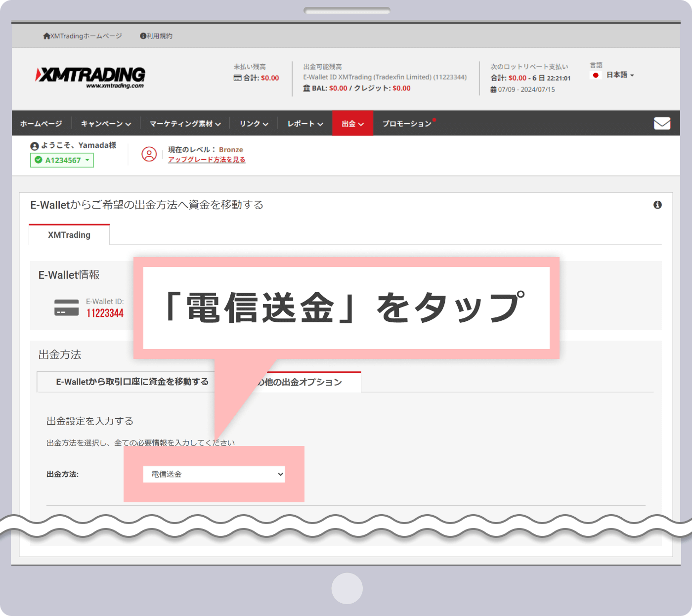Screen dimensions: 692x616
Task: Open the A1234567 account dropdown
Action: 62,160
